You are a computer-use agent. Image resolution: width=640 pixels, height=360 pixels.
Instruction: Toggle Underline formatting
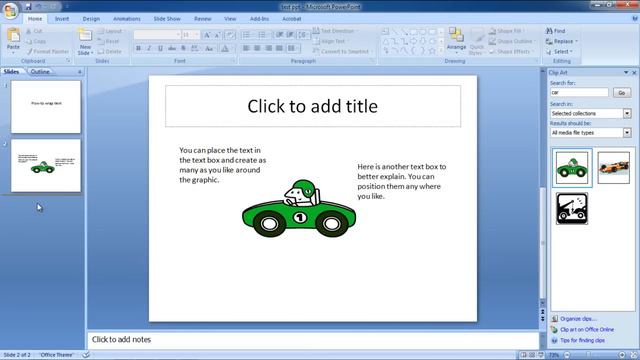point(160,48)
